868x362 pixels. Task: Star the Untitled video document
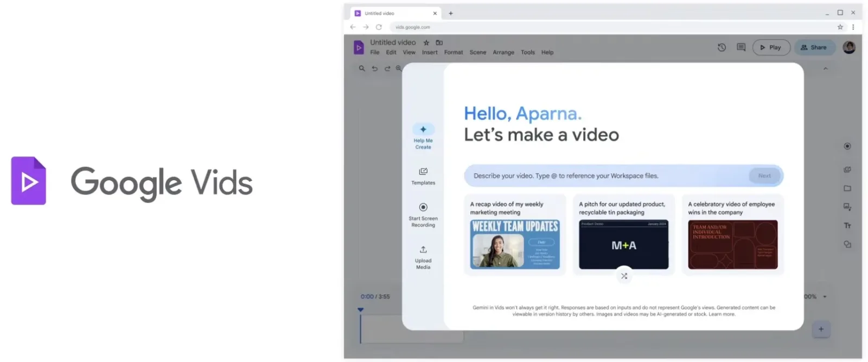(426, 42)
